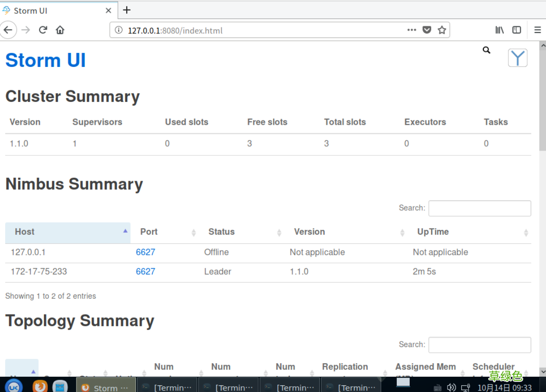The height and width of the screenshot is (392, 546).
Task: Click the volume icon in system tray
Action: point(451,387)
